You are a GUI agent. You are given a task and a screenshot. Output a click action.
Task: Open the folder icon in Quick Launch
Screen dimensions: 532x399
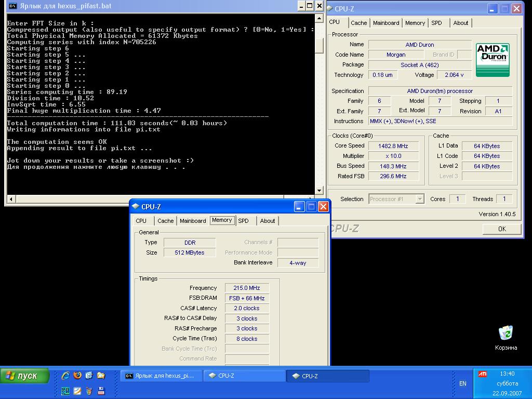(x=101, y=375)
